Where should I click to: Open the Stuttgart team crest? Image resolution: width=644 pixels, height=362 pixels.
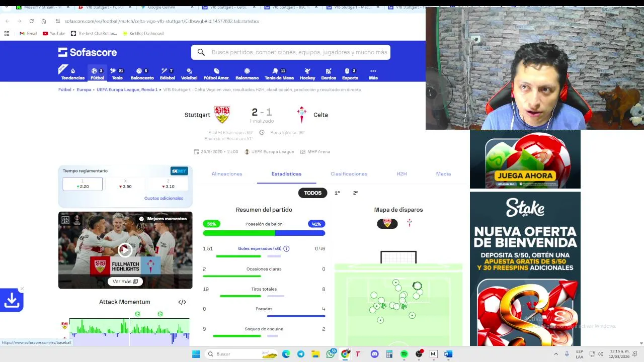[222, 115]
